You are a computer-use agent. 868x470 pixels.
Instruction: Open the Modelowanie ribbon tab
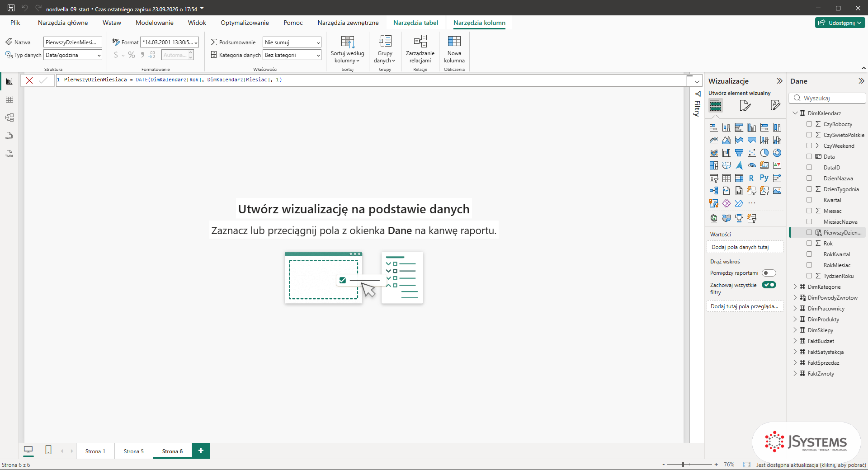pyautogui.click(x=155, y=23)
